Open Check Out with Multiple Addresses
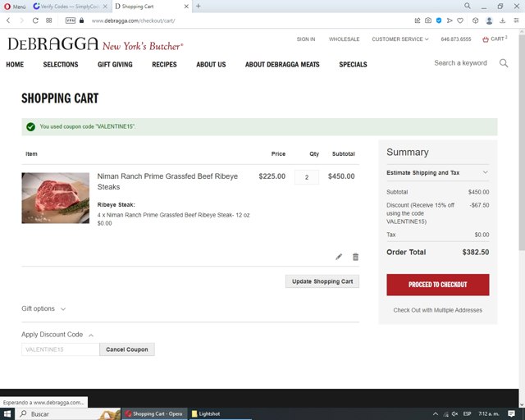The width and height of the screenshot is (525, 420). 437,310
